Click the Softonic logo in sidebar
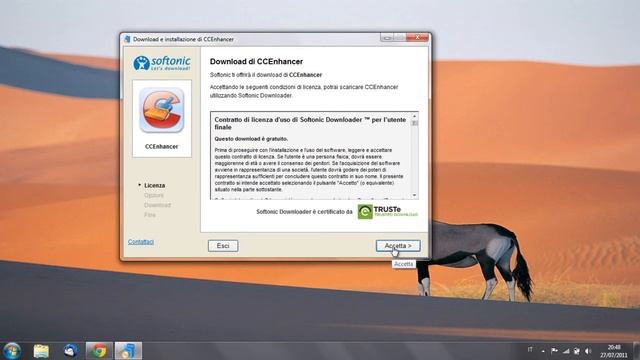This screenshot has width=640, height=360. pos(162,63)
